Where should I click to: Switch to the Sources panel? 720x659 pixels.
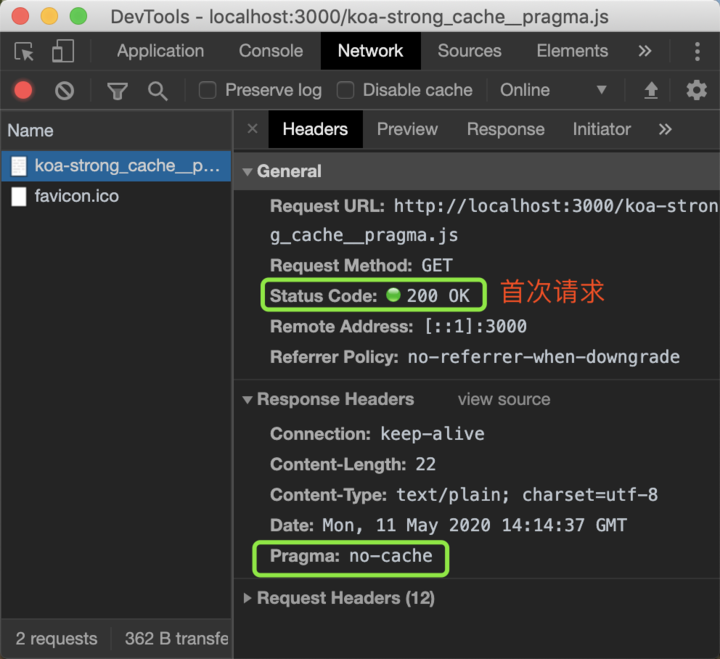click(x=469, y=51)
